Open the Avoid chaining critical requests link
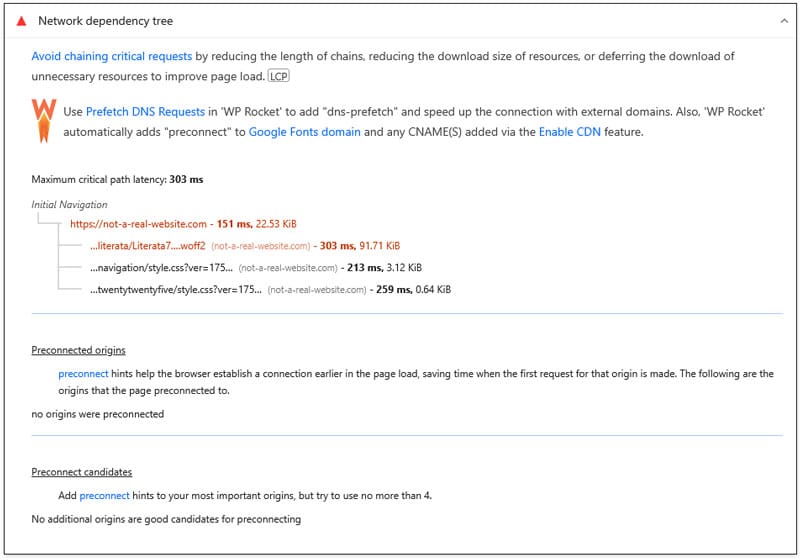The width and height of the screenshot is (800, 560). click(112, 56)
